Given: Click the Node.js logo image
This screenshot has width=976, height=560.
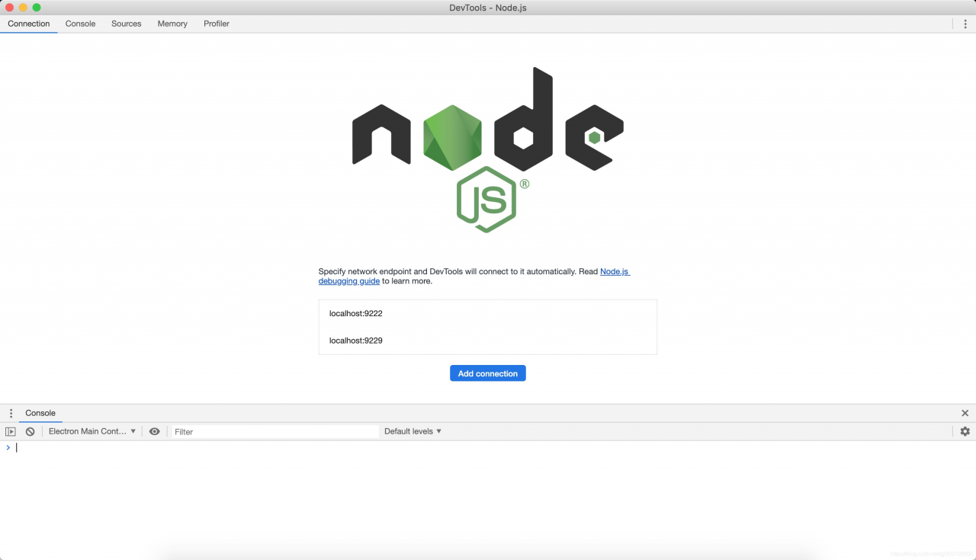Looking at the screenshot, I should (487, 149).
